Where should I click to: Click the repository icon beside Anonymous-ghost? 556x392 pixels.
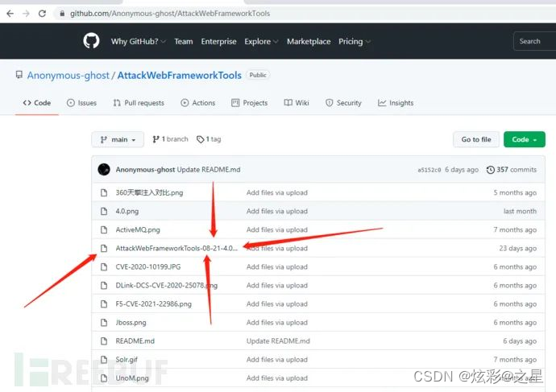19,75
